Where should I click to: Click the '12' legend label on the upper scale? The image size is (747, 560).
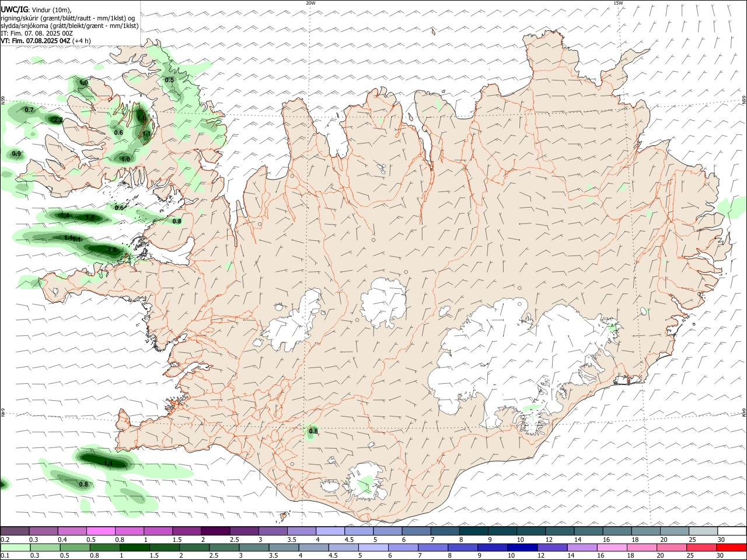tap(549, 540)
